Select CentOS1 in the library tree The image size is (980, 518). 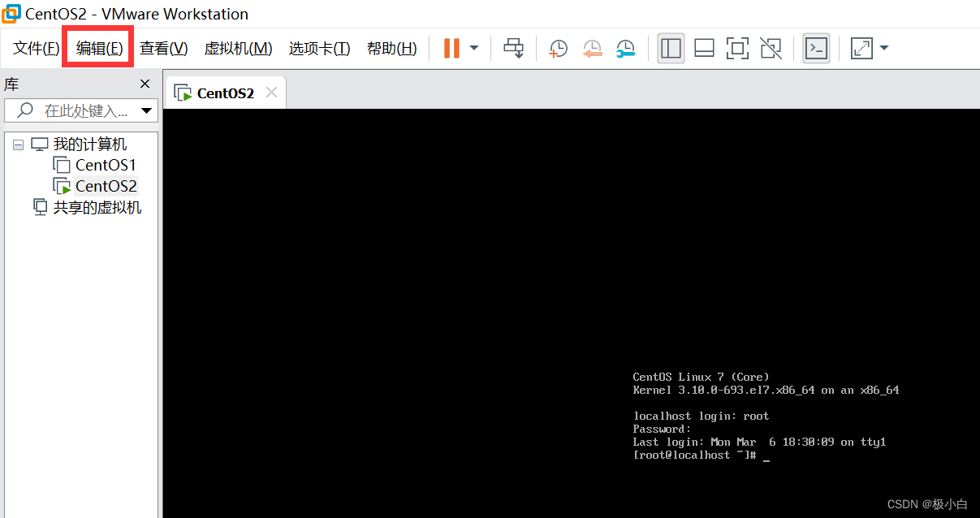(x=106, y=165)
